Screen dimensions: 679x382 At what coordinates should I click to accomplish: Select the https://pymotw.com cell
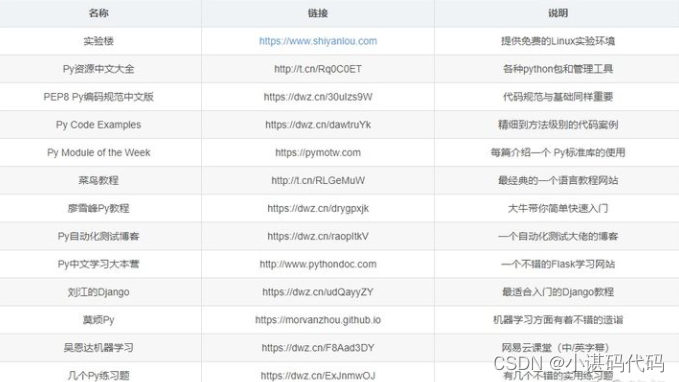[x=318, y=152]
